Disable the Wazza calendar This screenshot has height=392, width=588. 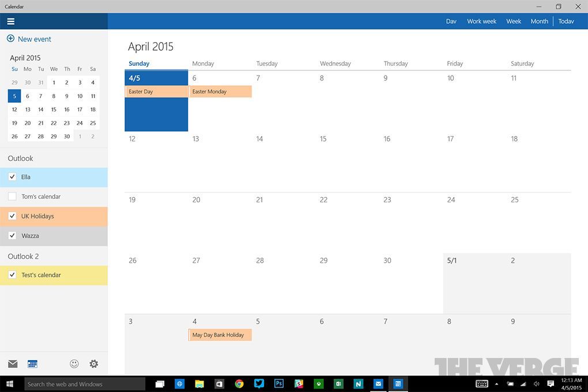(x=12, y=236)
